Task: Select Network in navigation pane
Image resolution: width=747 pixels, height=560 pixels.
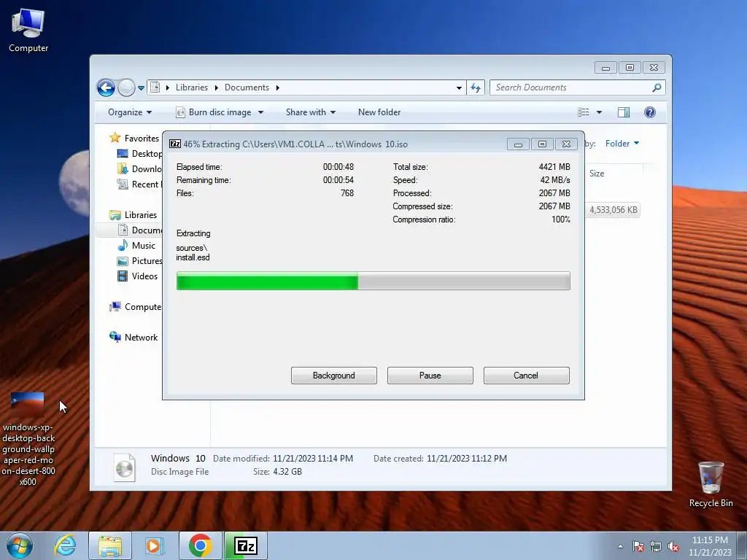Action: [x=134, y=337]
